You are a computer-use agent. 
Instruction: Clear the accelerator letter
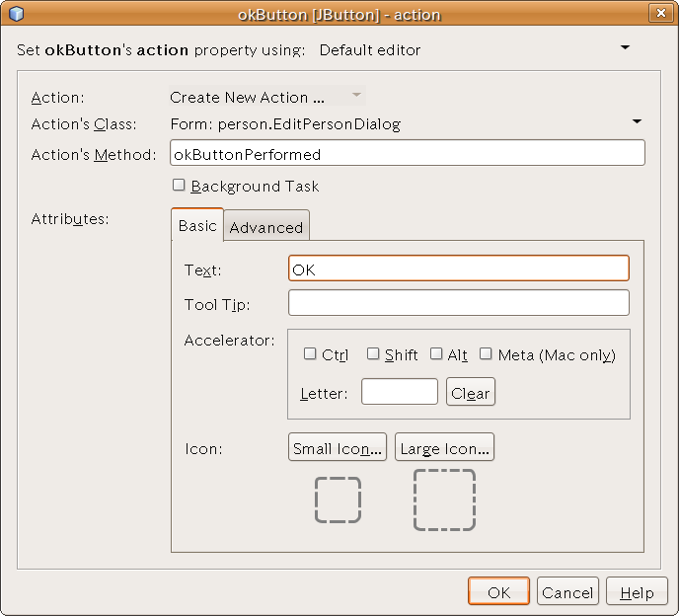(x=470, y=393)
